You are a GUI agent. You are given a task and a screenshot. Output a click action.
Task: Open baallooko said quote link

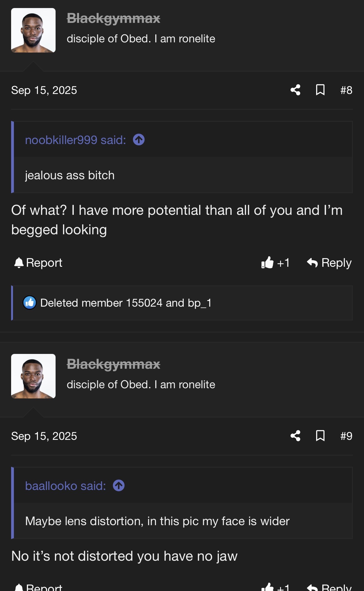coord(65,486)
